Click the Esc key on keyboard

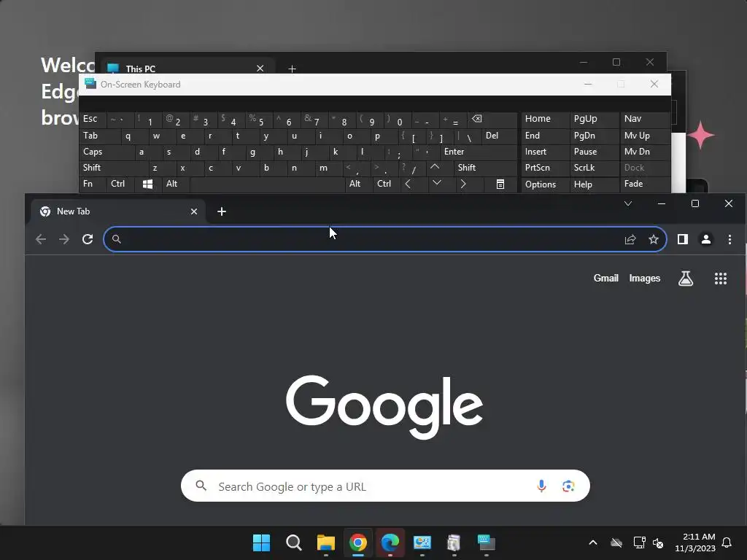pyautogui.click(x=93, y=120)
